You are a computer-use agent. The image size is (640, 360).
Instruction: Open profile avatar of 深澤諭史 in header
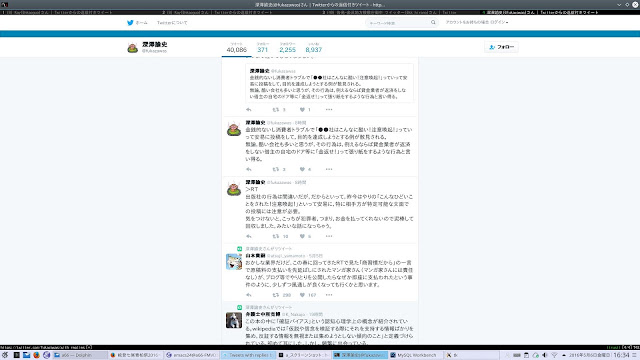pos(133,48)
